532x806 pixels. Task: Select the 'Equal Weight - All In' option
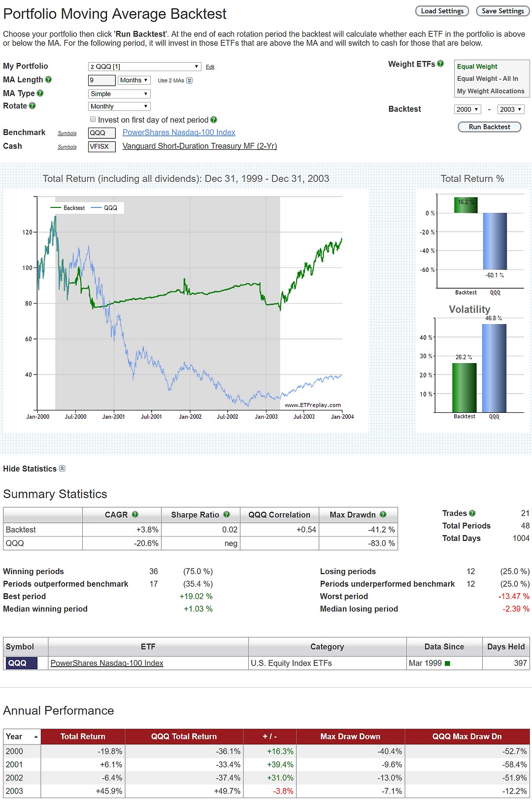(487, 79)
